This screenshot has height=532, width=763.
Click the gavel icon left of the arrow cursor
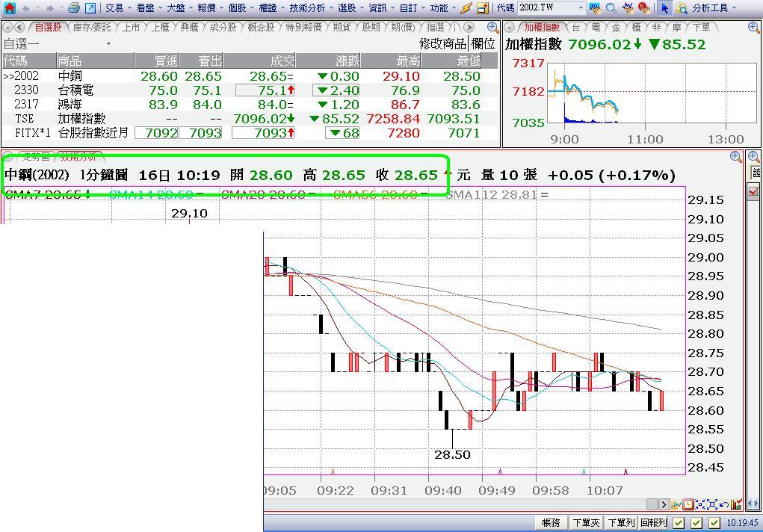pyautogui.click(x=643, y=7)
